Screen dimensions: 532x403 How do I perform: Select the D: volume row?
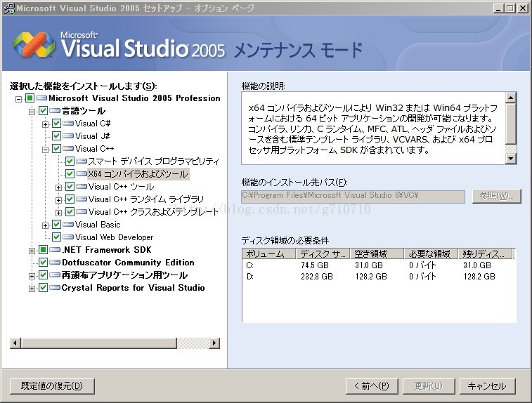point(379,277)
